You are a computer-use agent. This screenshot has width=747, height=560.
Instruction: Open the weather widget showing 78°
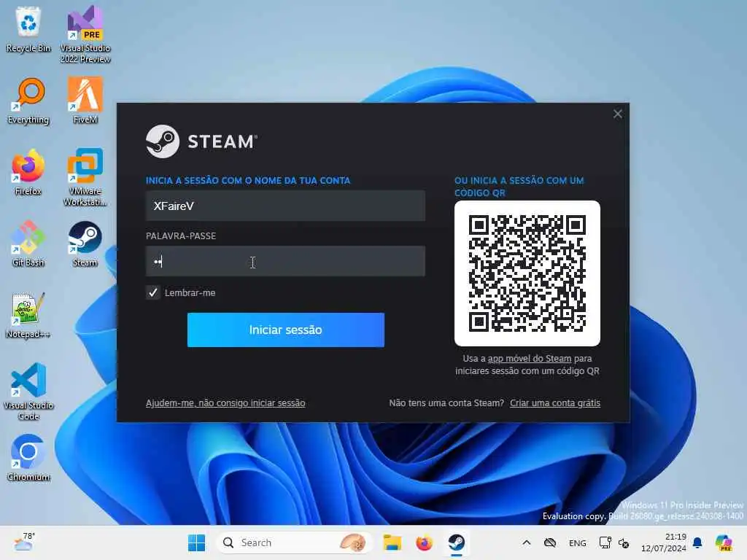pos(24,542)
